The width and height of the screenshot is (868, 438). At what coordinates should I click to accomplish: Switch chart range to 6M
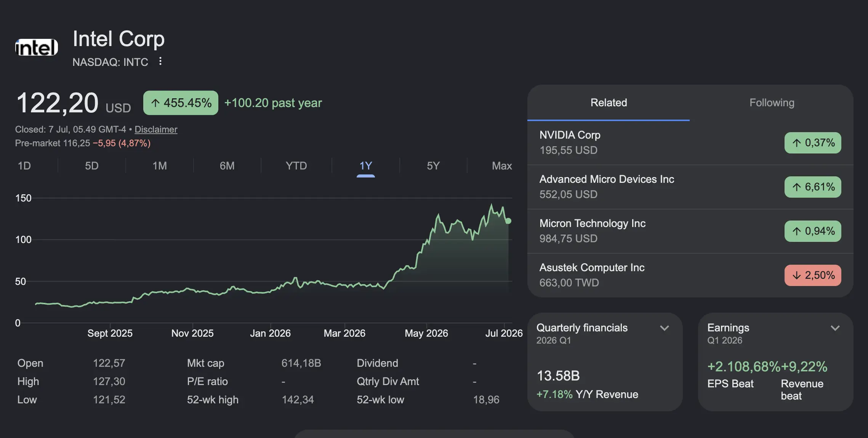point(227,166)
